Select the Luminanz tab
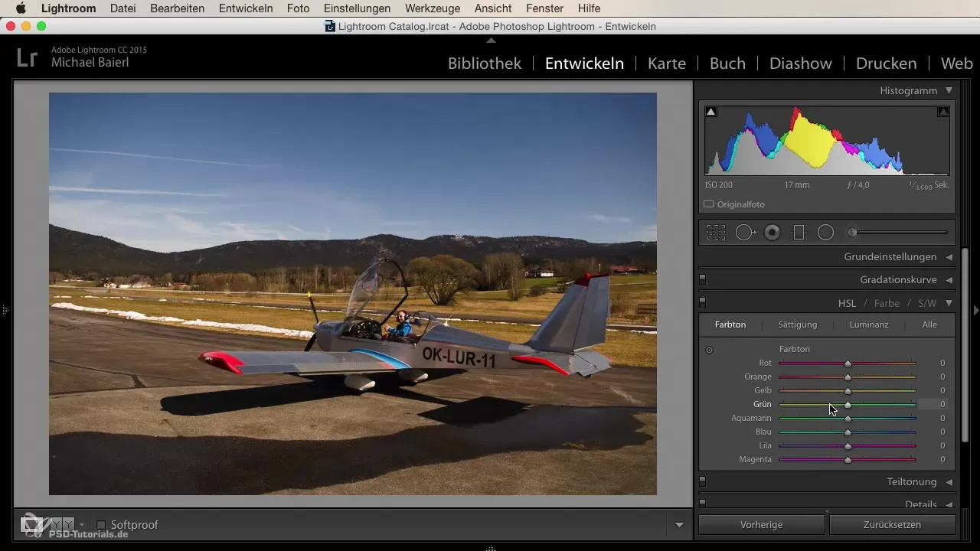 tap(869, 324)
